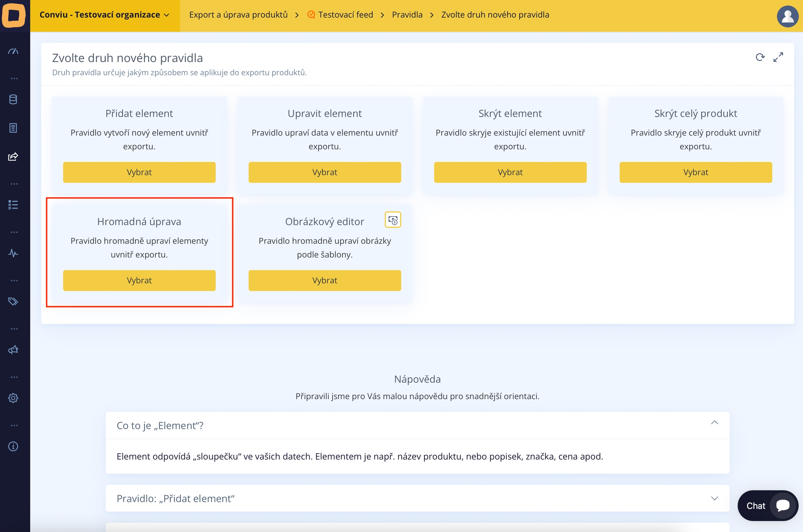Expand the panel to fullscreen using the arrows icon

pos(778,57)
